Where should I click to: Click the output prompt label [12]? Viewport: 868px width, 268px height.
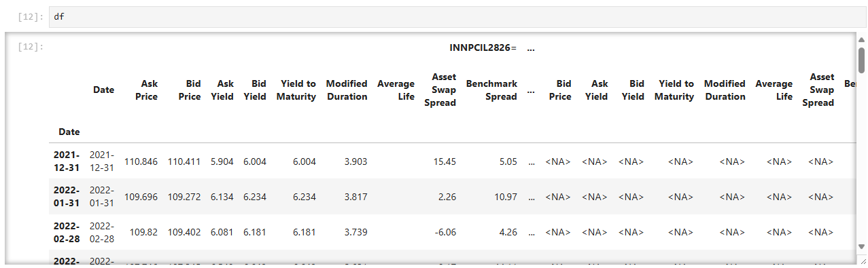point(31,46)
